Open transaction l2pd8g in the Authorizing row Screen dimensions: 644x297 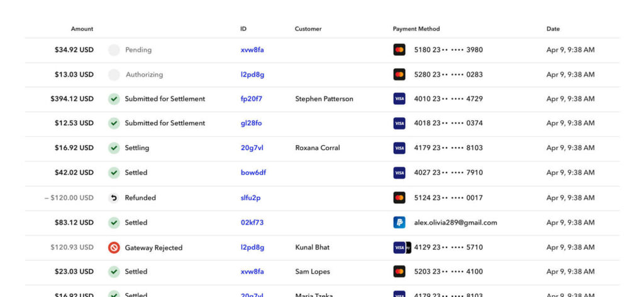(253, 75)
